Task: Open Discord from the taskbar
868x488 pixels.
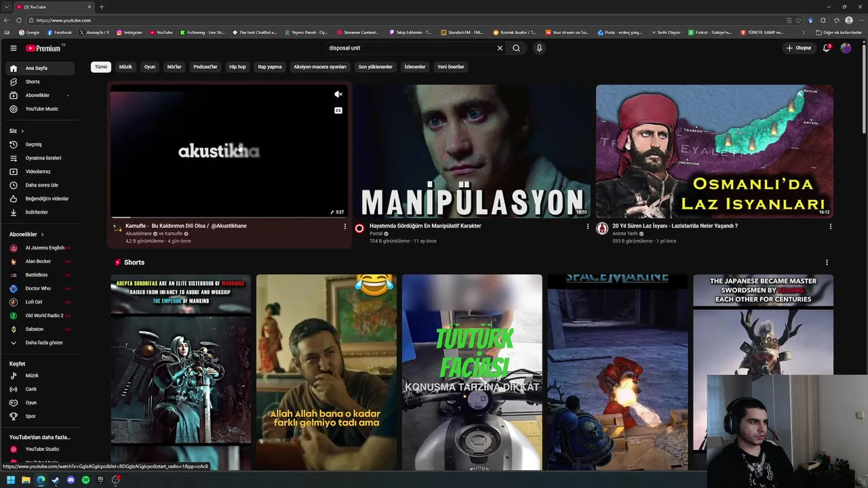Action: pos(71,480)
